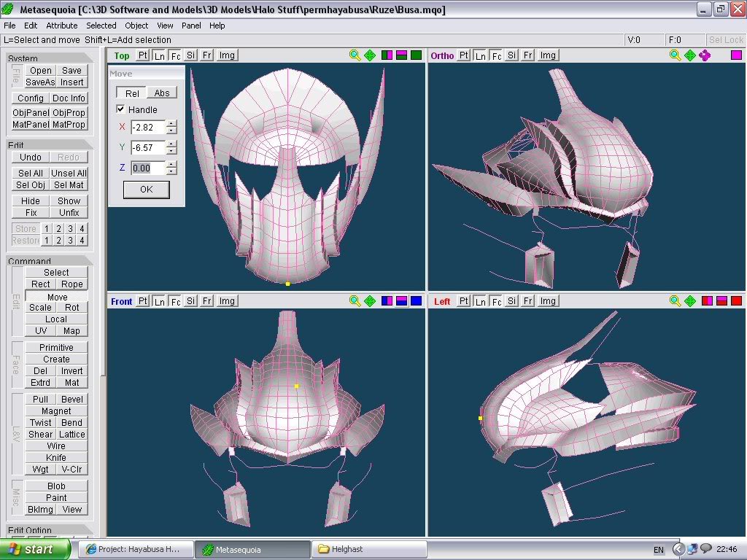Click the solid green swatch in Top view
This screenshot has width=747, height=560.
click(x=416, y=55)
